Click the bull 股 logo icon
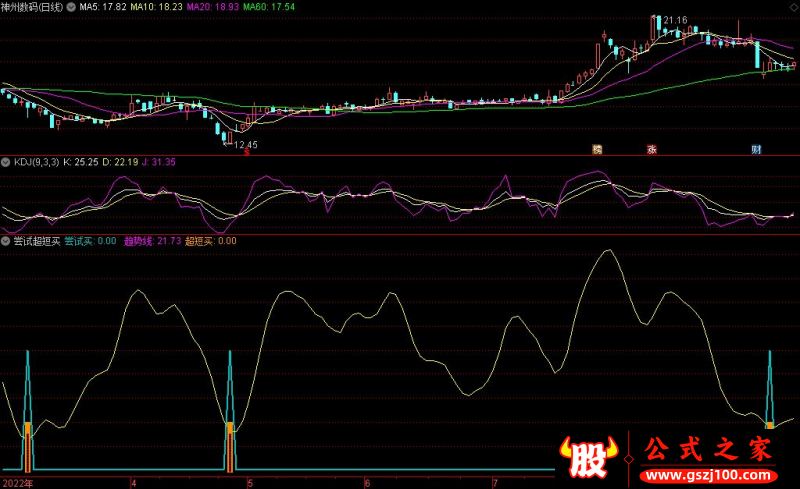800x489 pixels. click(588, 457)
